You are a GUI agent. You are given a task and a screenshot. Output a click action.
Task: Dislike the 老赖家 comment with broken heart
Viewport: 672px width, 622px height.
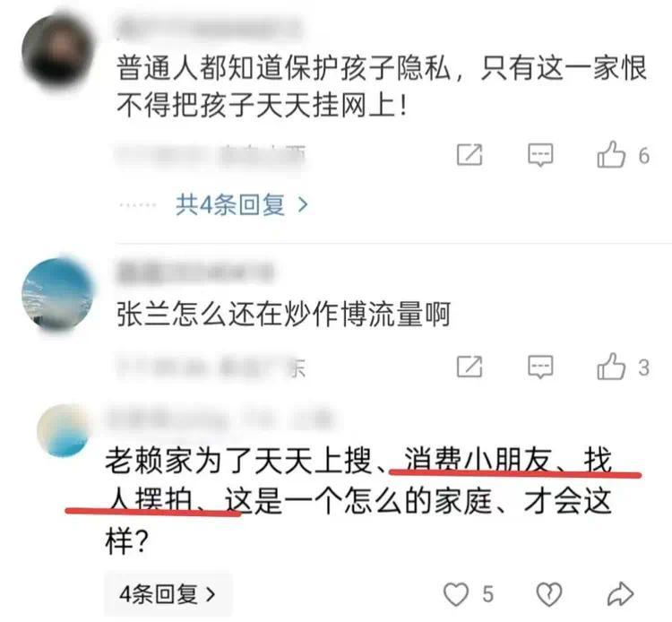(x=549, y=594)
